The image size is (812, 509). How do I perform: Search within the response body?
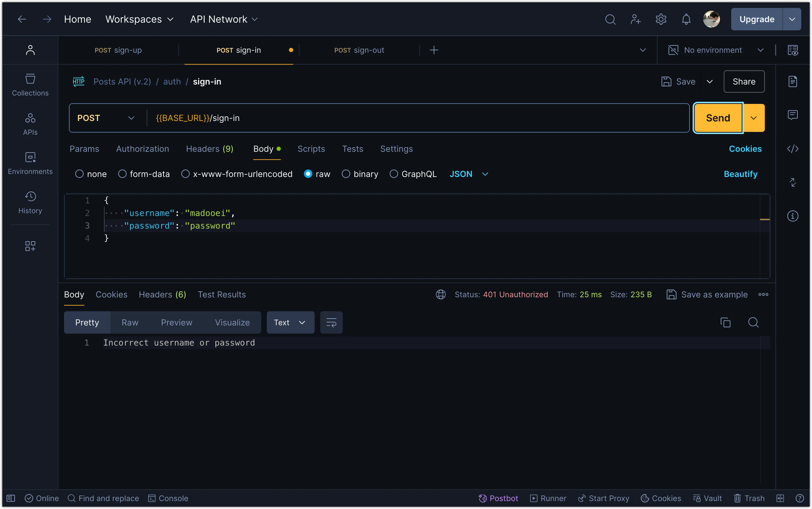tap(753, 322)
